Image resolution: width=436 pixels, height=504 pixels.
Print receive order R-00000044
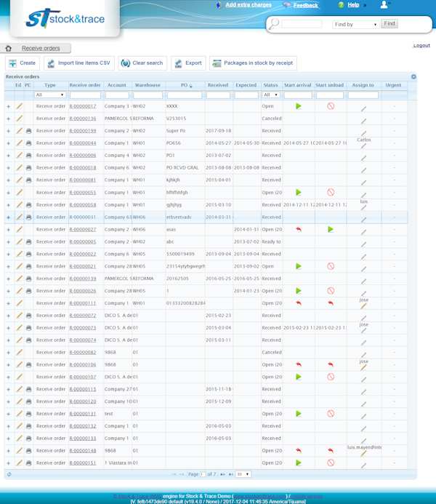click(x=28, y=143)
